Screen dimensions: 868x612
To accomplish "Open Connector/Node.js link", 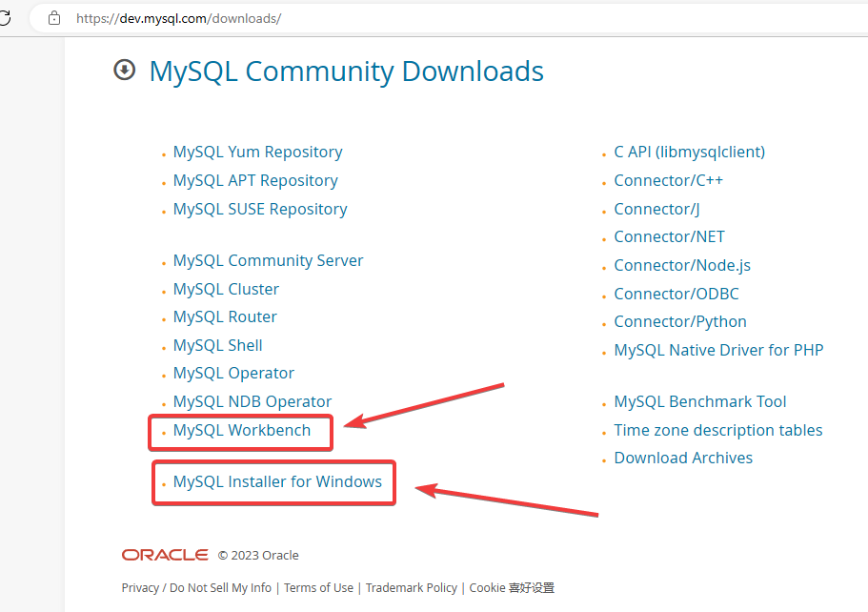I will 682,265.
